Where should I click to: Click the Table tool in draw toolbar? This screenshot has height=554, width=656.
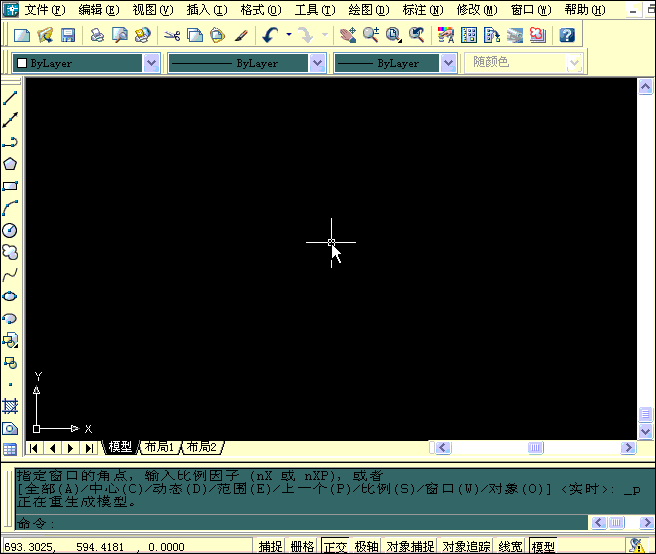(x=10, y=449)
